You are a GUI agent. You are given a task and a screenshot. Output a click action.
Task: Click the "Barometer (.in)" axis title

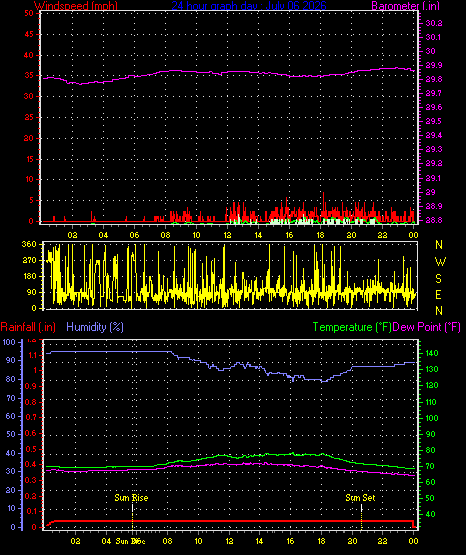[x=405, y=5]
